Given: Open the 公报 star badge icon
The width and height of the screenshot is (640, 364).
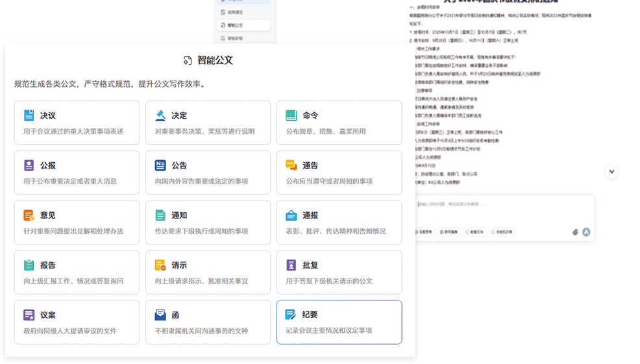Looking at the screenshot, I should 29,165.
